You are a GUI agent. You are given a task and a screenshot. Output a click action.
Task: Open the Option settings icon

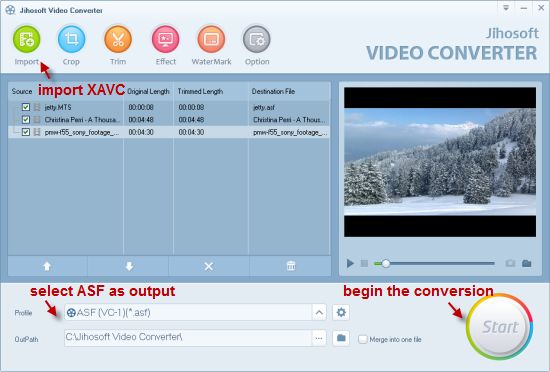[x=257, y=39]
